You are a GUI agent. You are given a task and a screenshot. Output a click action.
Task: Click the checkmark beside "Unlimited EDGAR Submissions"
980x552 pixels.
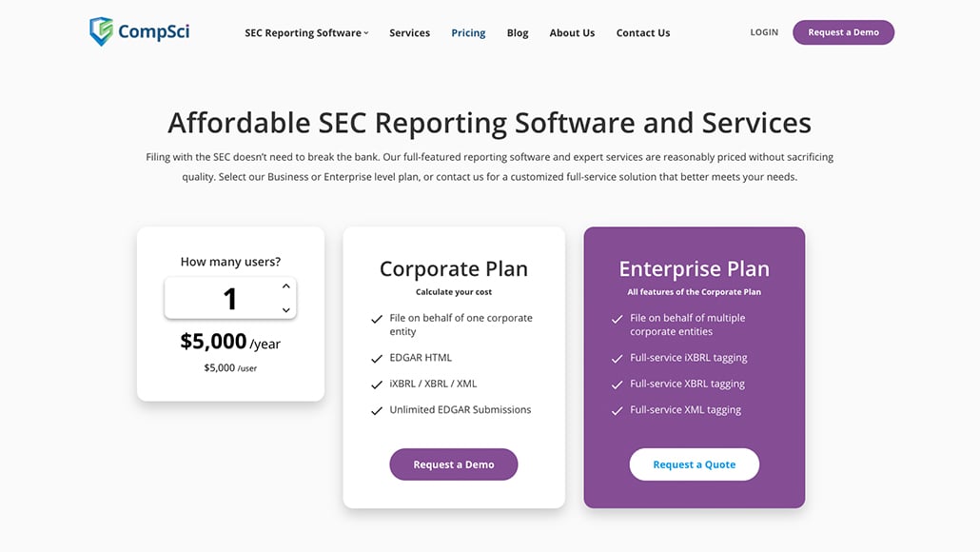[x=375, y=409]
